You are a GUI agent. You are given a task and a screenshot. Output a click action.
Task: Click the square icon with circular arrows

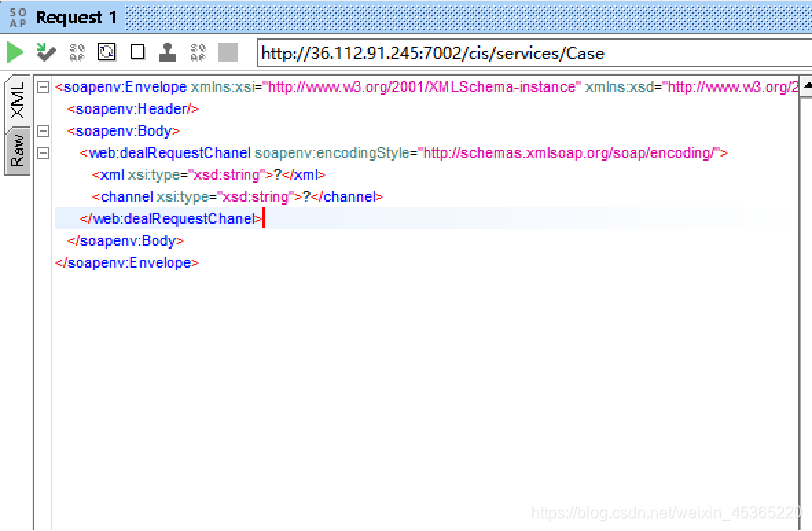(107, 52)
